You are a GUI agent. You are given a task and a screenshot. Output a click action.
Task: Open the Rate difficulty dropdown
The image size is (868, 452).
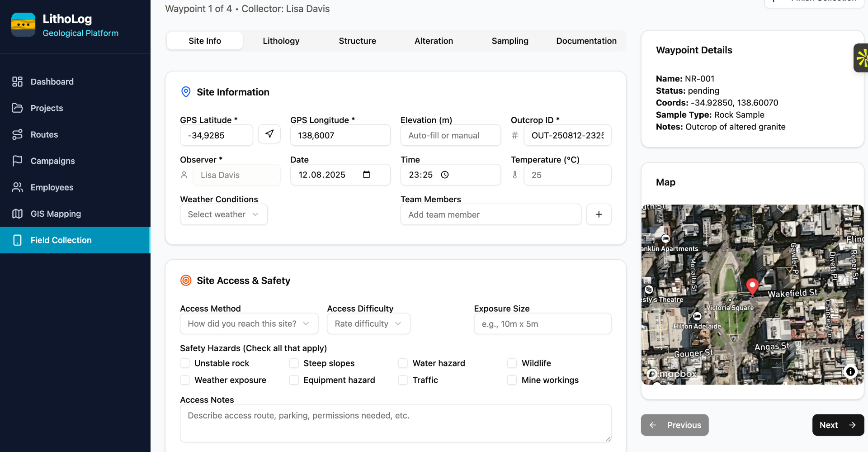(x=368, y=324)
